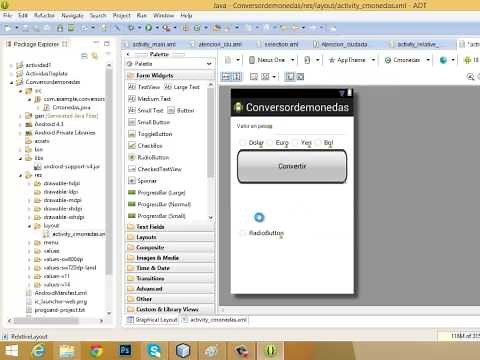
Task: Click the Debug bug toolbar icon
Action: point(131,28)
